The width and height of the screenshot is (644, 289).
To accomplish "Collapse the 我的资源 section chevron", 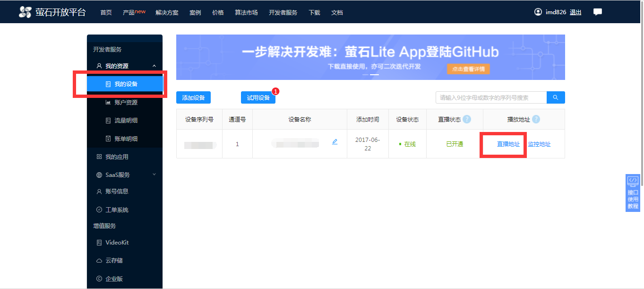I will tap(154, 66).
